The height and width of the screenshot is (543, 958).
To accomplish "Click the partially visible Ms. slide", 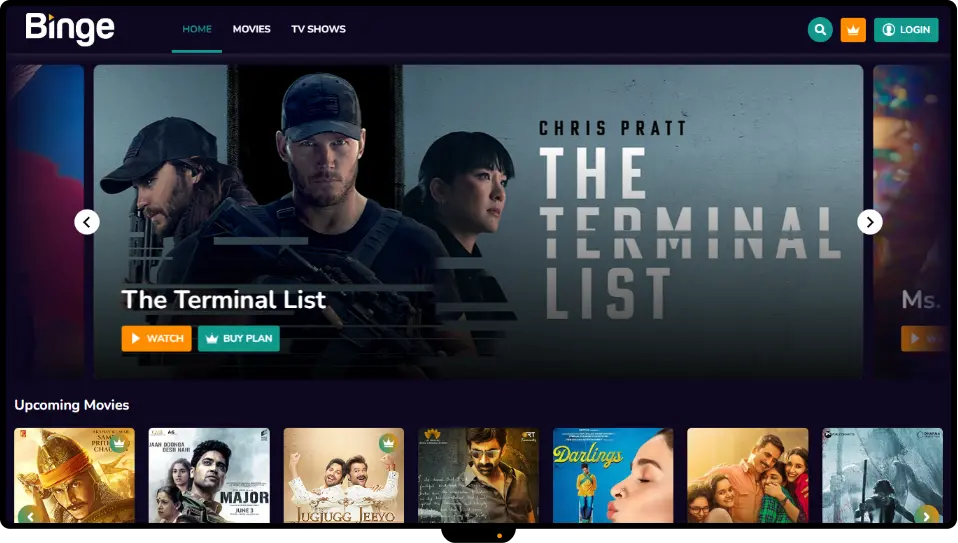I will pos(910,222).
